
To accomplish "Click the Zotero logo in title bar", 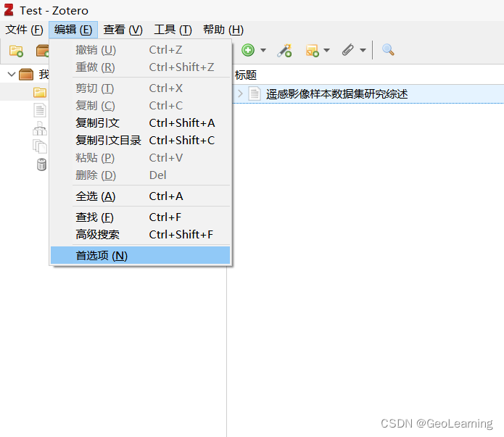I will 9,10.
